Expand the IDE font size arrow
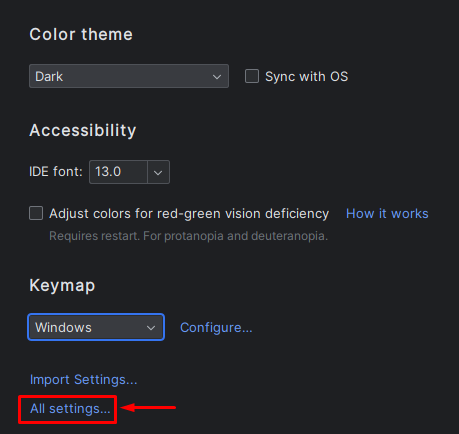The height and width of the screenshot is (434, 459). [x=158, y=172]
